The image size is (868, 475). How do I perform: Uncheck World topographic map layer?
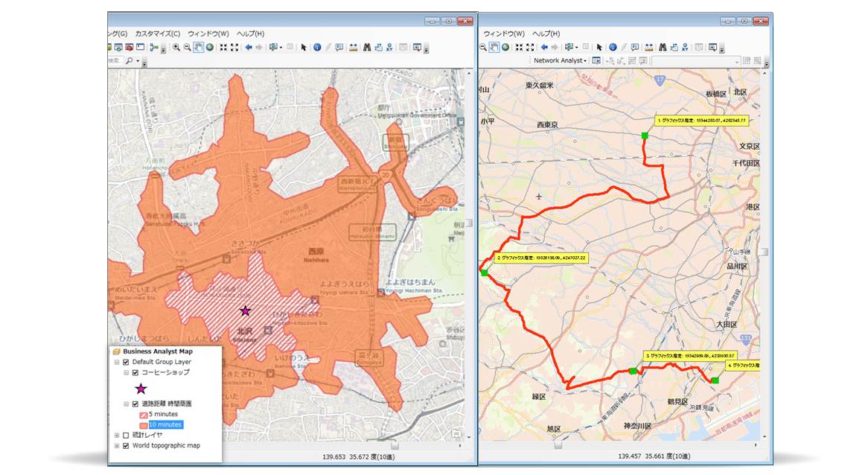[x=126, y=446]
